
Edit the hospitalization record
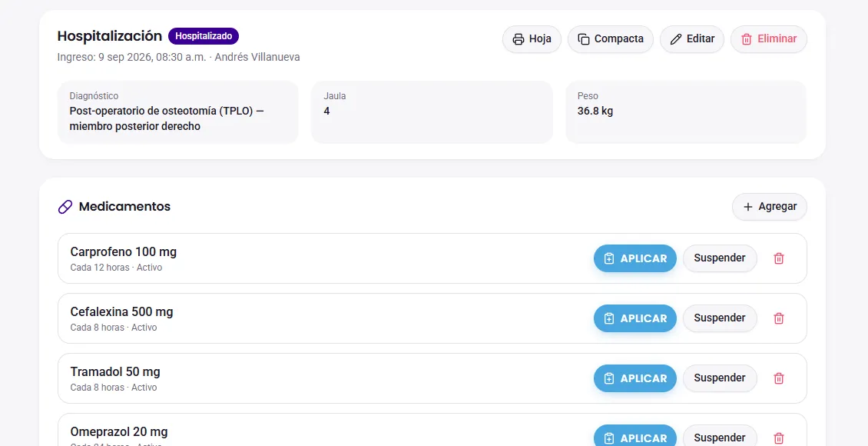(x=692, y=38)
